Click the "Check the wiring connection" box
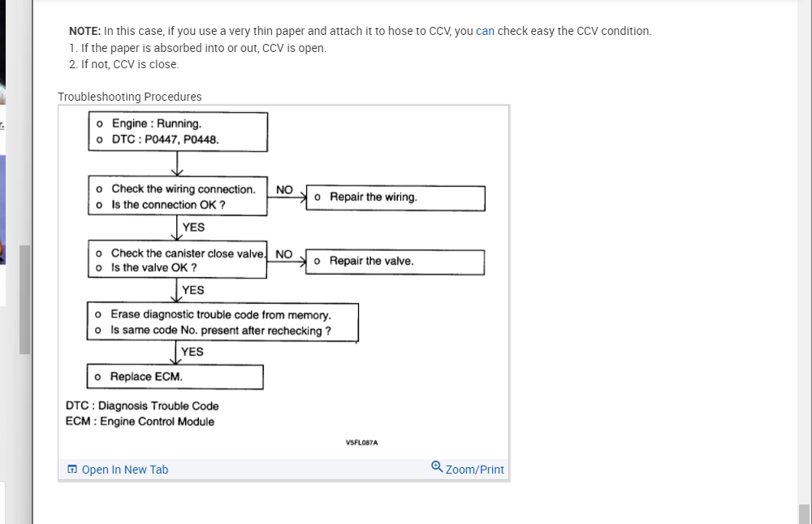 178,197
